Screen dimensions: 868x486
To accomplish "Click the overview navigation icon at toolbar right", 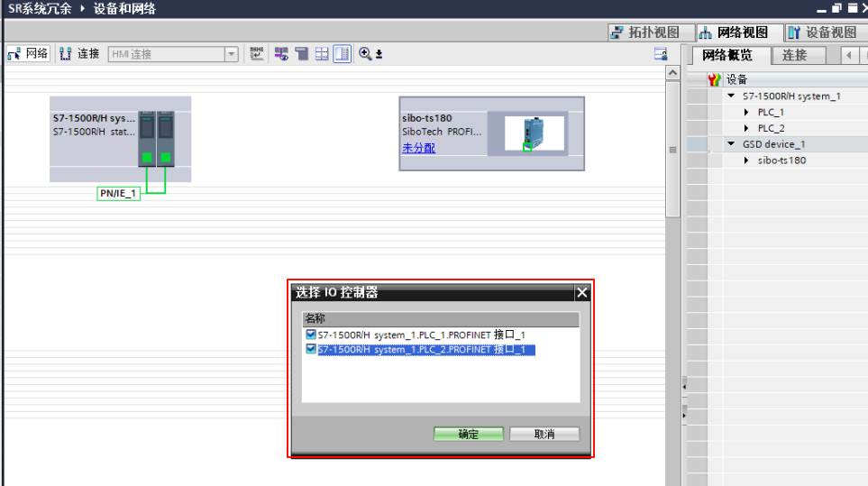I will point(661,54).
